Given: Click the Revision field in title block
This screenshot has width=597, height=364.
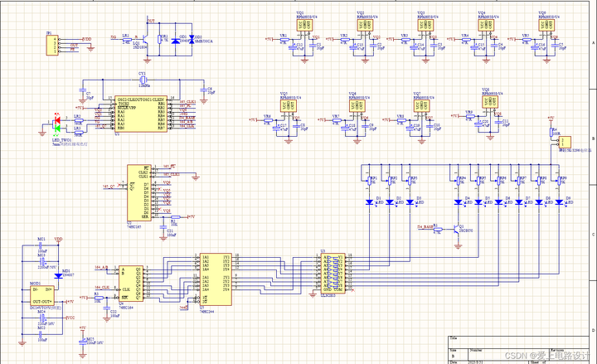Looking at the screenshot, I should tap(569, 353).
